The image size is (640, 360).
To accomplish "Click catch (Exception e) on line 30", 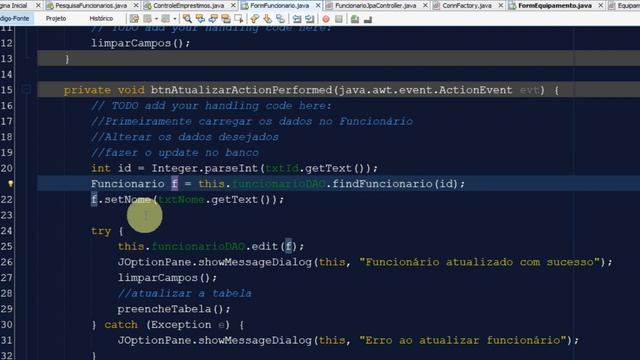I will click(166, 325).
